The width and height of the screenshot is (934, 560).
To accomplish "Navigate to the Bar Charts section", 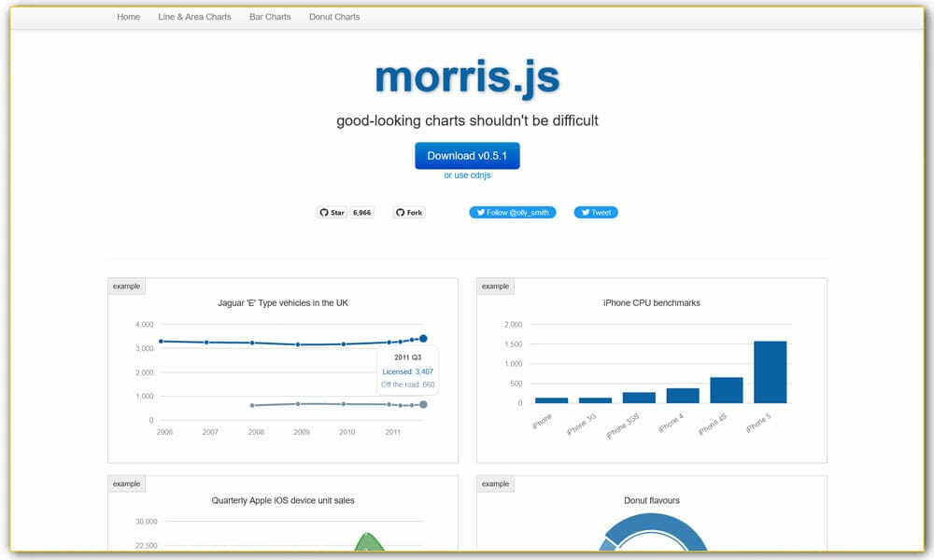I will [x=270, y=16].
